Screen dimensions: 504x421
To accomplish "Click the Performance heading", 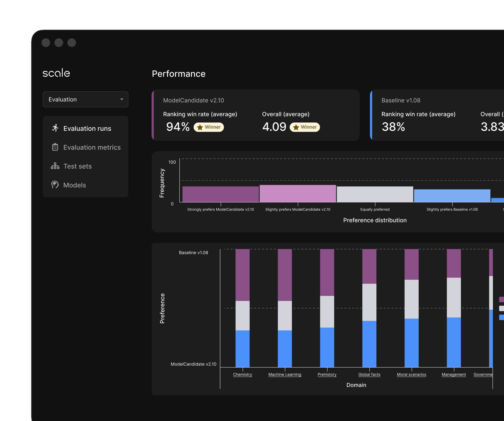I will pos(178,74).
